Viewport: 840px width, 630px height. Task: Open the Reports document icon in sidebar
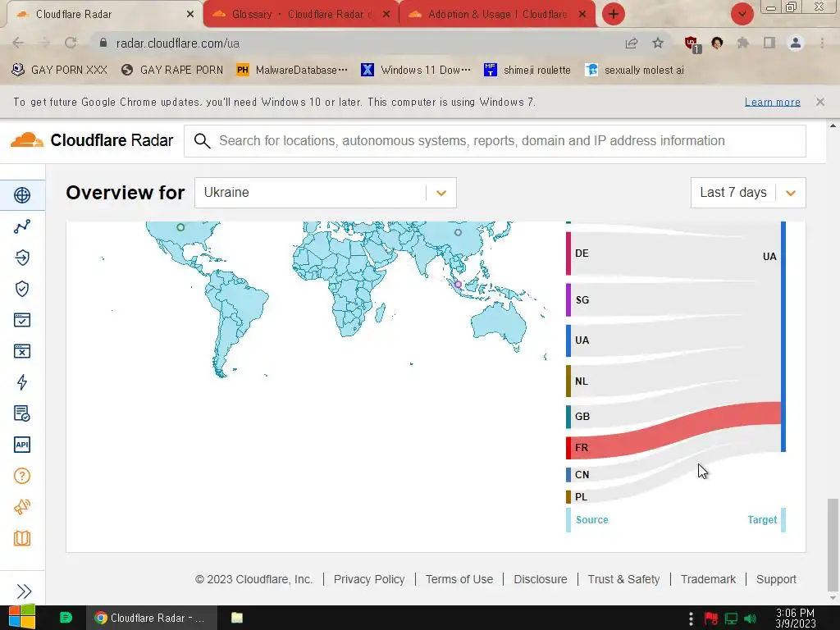pyautogui.click(x=22, y=413)
